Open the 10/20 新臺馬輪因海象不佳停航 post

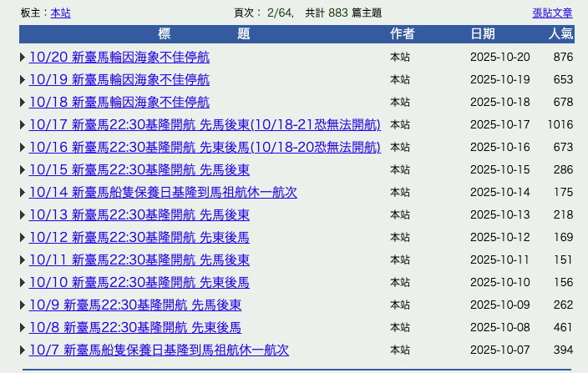tap(119, 58)
